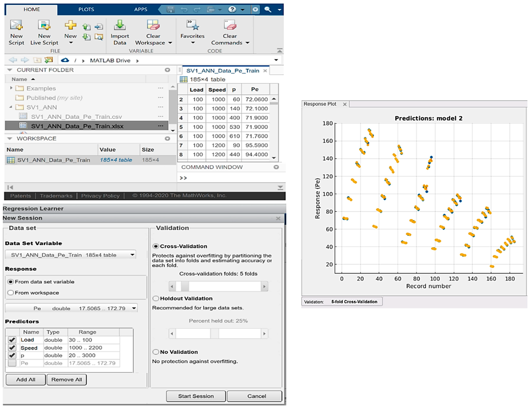This screenshot has width=532, height=408.
Task: Uncheck the Load predictor checkbox
Action: tap(12, 340)
